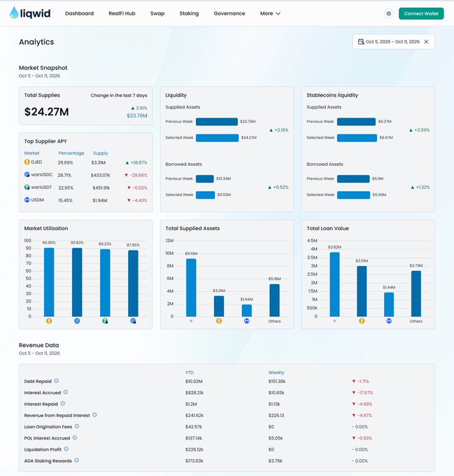Click coin icon under Market Utilization 90.83% bar
Viewport: 454px width, 476px height.
point(77,321)
